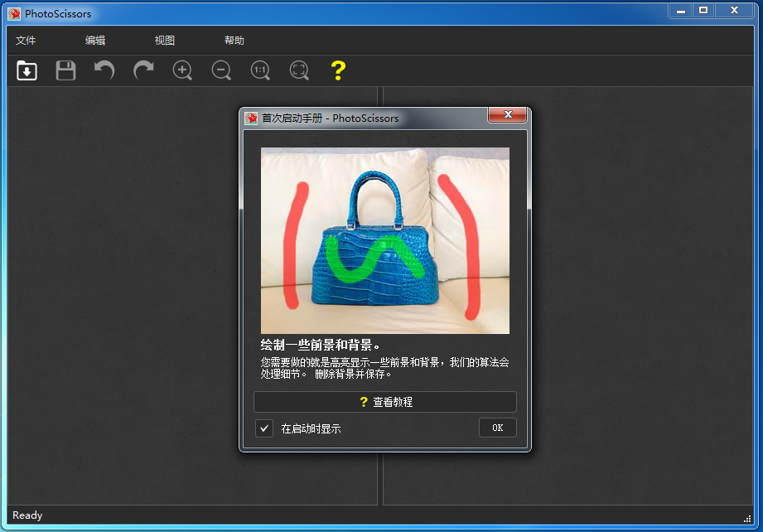Click the fit-to-window zoom icon

299,70
